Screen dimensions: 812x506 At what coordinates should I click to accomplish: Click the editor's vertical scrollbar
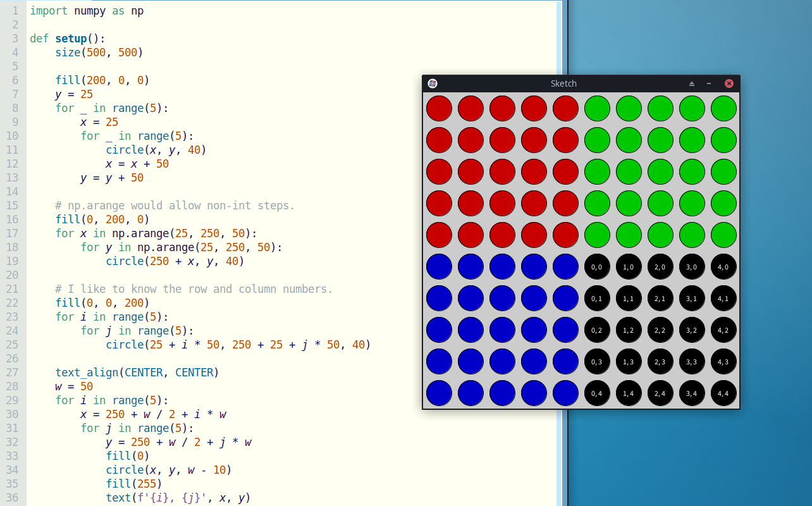point(559,253)
